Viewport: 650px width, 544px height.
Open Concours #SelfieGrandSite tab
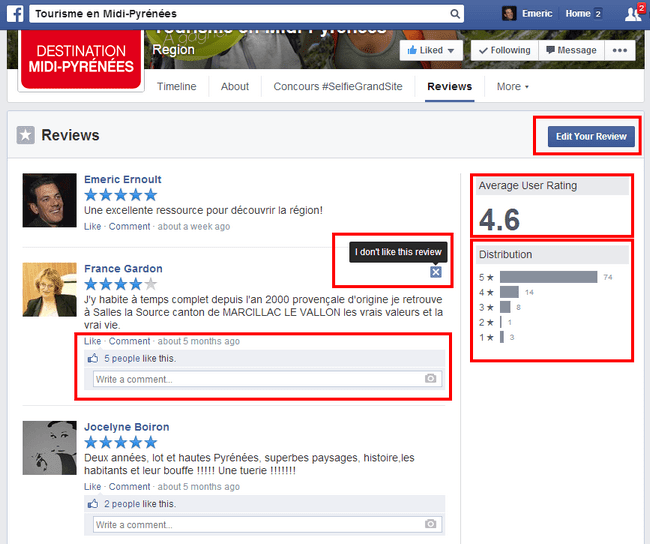tap(338, 86)
